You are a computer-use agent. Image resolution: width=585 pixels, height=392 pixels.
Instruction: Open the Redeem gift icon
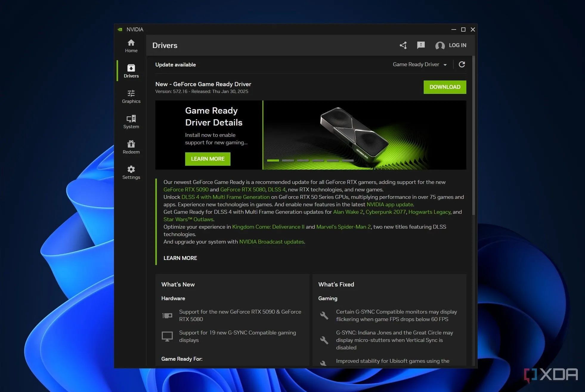pos(131,147)
